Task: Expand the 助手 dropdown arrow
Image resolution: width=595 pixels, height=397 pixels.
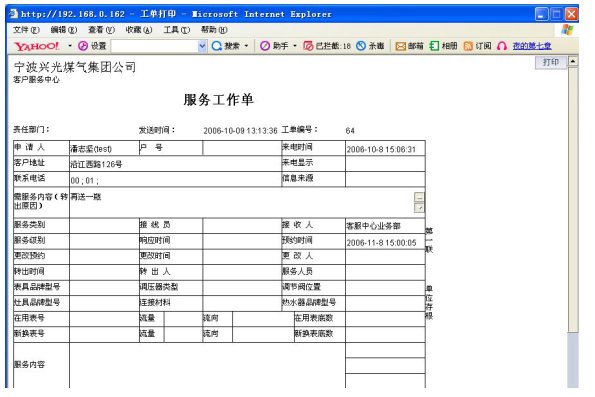Action: point(295,46)
